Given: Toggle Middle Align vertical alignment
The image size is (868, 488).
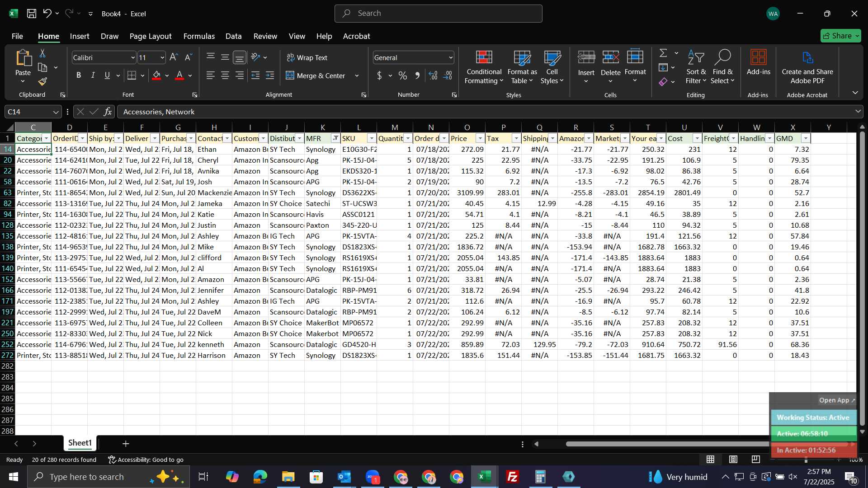Looking at the screenshot, I should [x=225, y=57].
